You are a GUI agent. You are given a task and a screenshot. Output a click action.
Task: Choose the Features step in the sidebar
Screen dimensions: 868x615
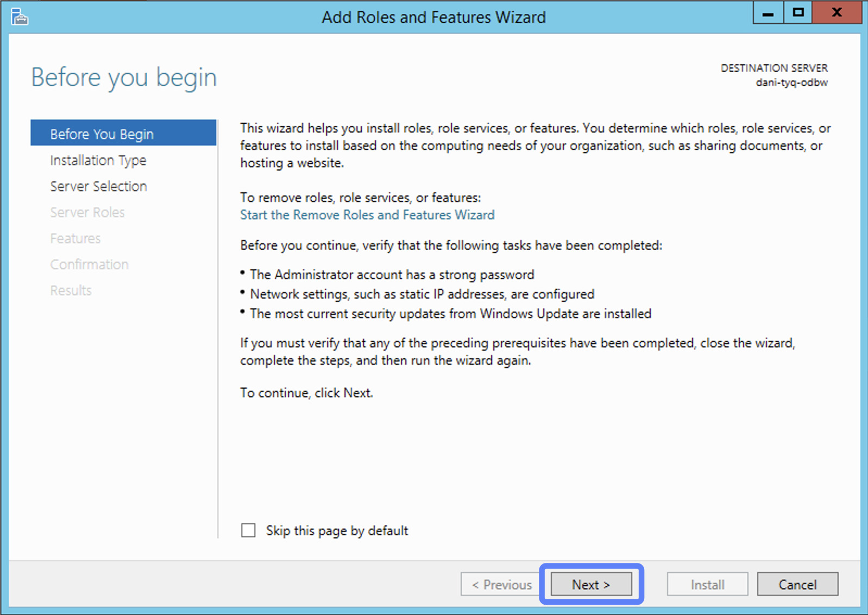point(76,238)
